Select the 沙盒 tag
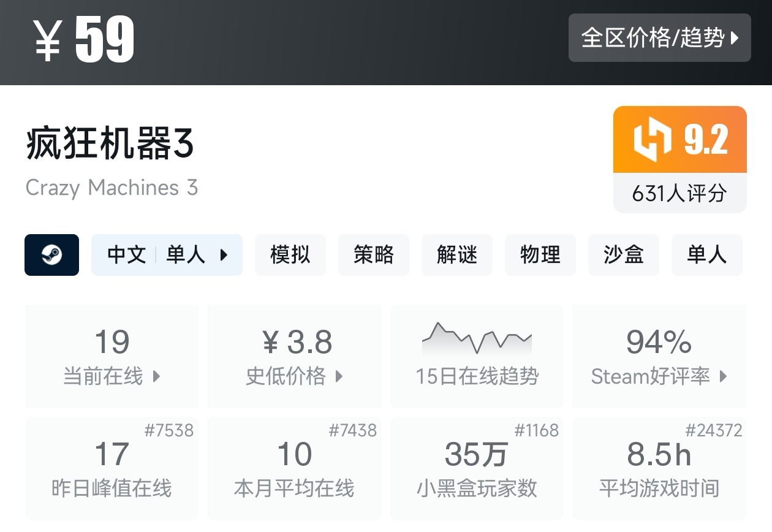This screenshot has width=772, height=532. point(623,255)
